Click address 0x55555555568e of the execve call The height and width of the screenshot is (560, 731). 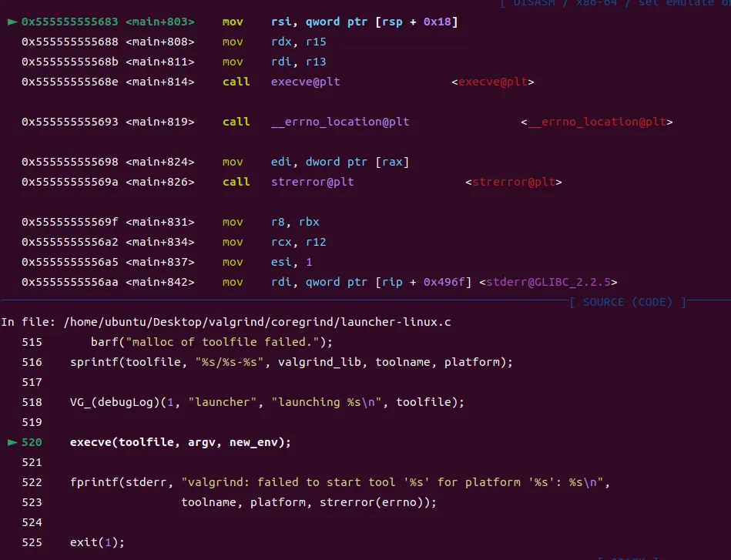(x=69, y=82)
